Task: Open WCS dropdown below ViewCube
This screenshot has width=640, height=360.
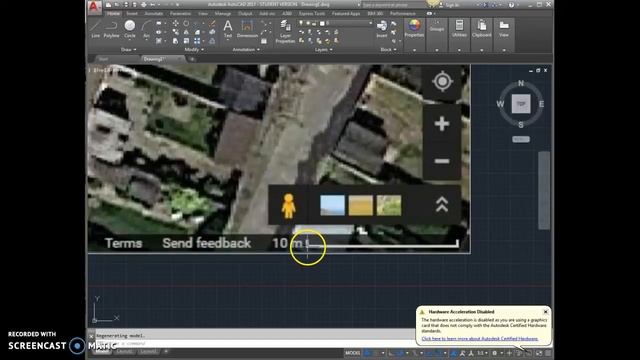Action: pyautogui.click(x=521, y=139)
